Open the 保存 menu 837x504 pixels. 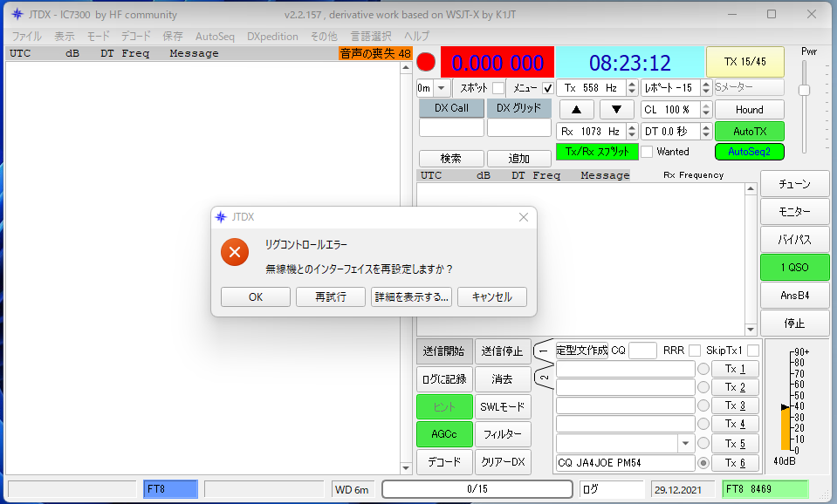click(x=173, y=37)
